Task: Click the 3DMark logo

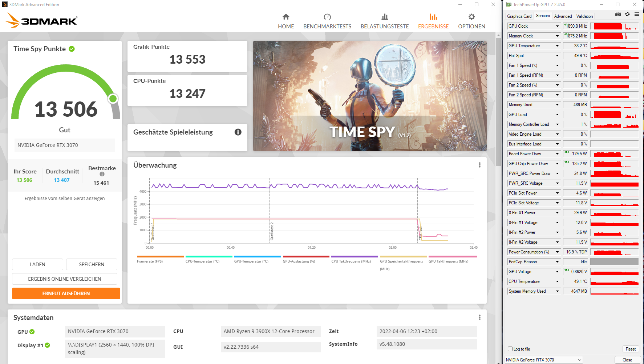Action: point(41,20)
